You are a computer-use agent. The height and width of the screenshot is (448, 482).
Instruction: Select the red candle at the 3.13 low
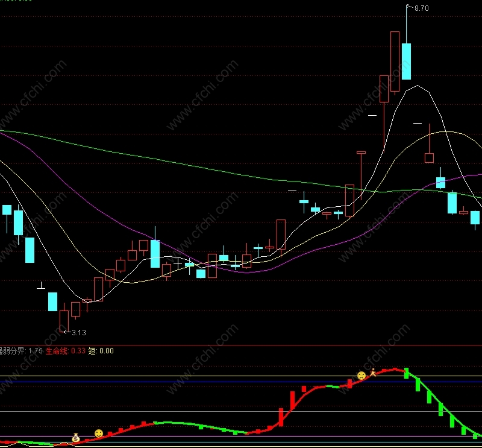click(x=64, y=321)
